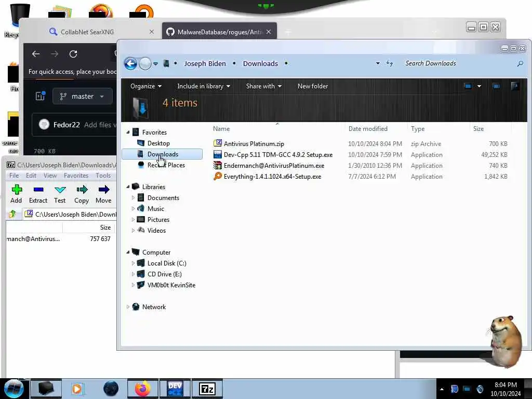The width and height of the screenshot is (532, 399).
Task: Expand the Videos library
Action: tap(133, 230)
